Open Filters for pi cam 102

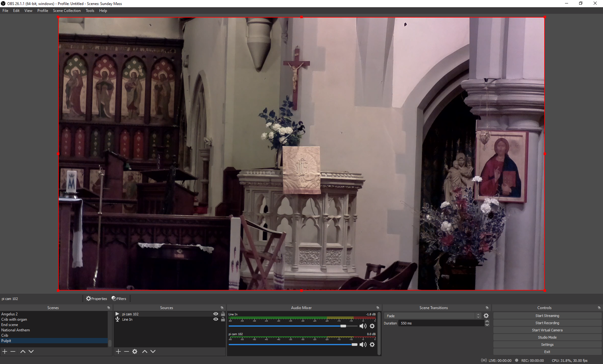tap(119, 299)
